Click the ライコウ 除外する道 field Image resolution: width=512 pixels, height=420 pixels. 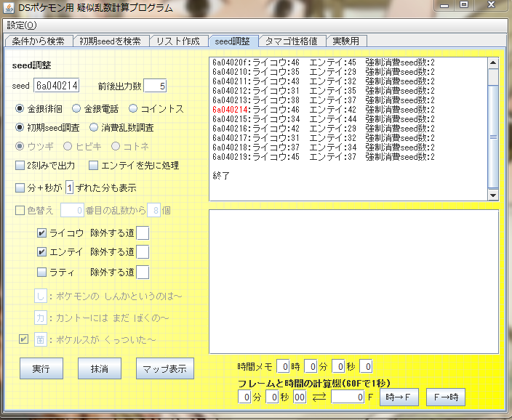(x=143, y=233)
